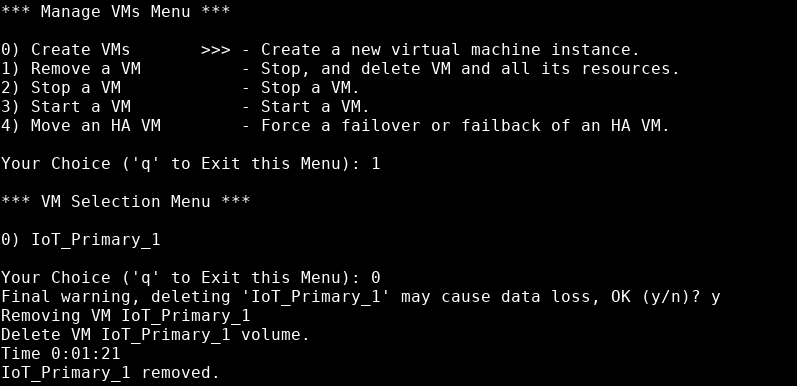Click the 'y' answer after final warning
Screen dimensions: 797x386
716,297
